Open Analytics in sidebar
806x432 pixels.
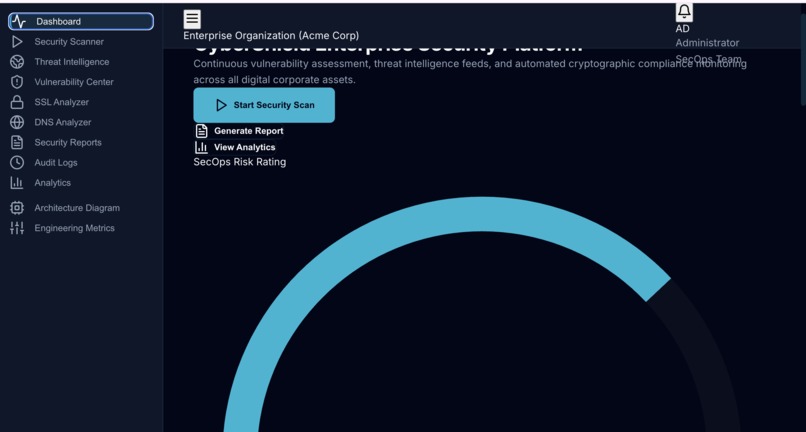81,183
